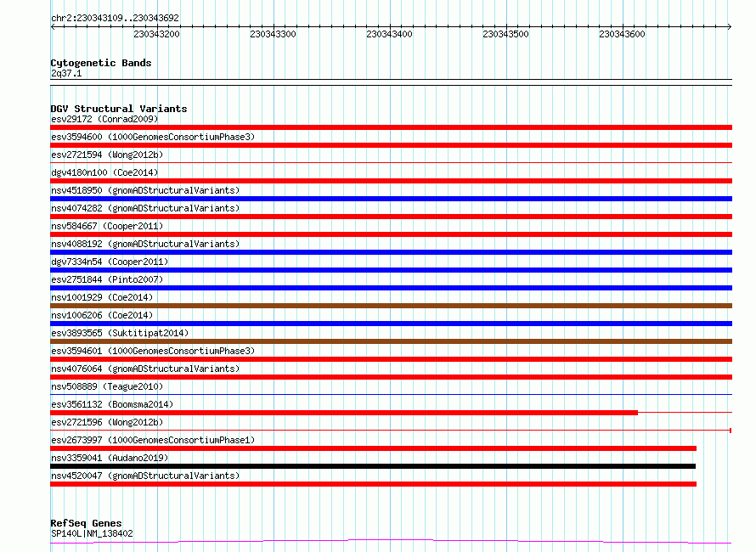Click the red bar under nsv584667
Screen dimensions: 756x552
[391, 234]
